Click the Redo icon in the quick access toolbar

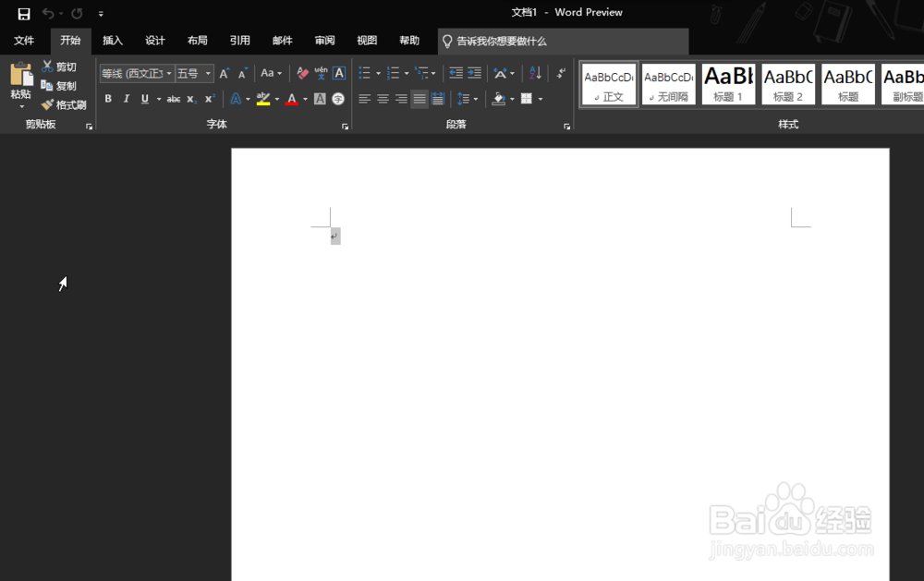tap(77, 13)
